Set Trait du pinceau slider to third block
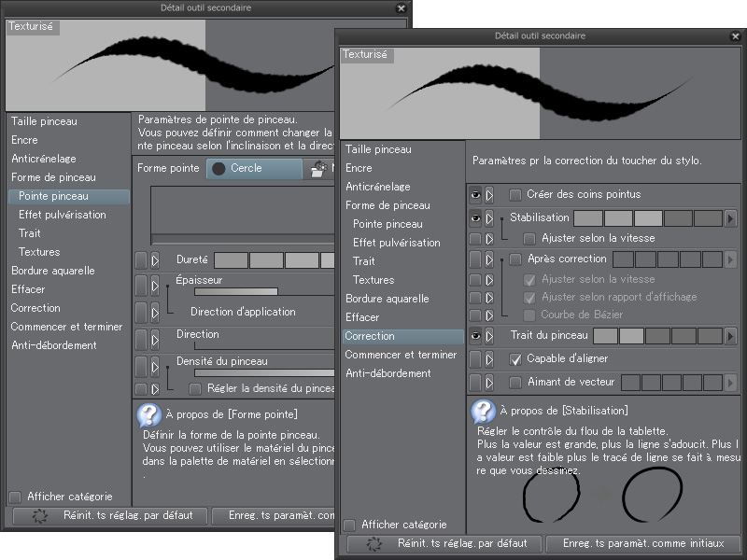Screen dimensions: 747x560 tap(657, 336)
